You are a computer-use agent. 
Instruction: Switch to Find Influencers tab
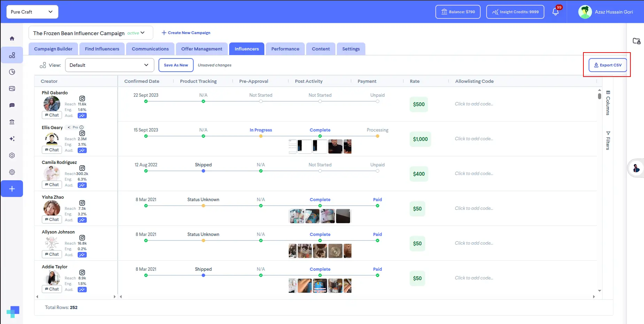tap(102, 49)
